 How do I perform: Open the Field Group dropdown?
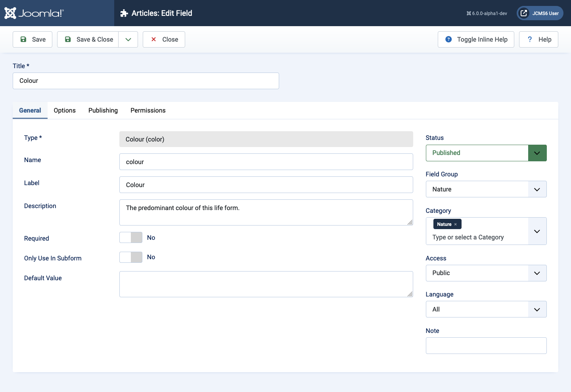tap(486, 189)
